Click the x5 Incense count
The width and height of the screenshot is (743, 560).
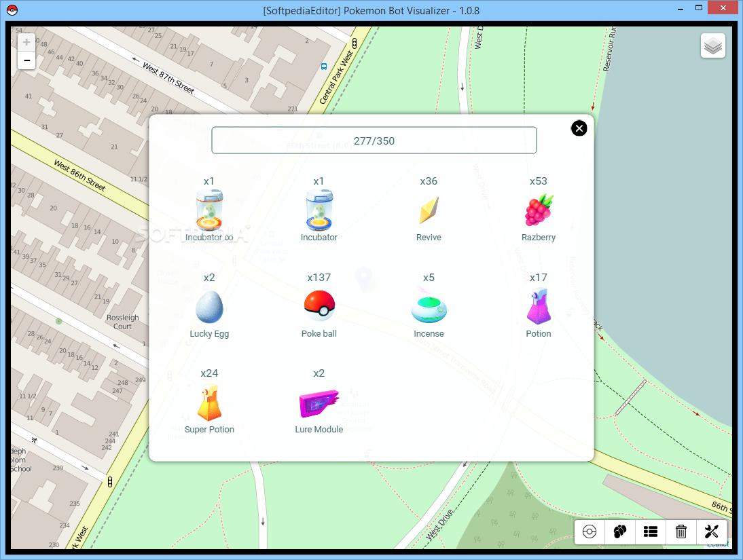[429, 277]
